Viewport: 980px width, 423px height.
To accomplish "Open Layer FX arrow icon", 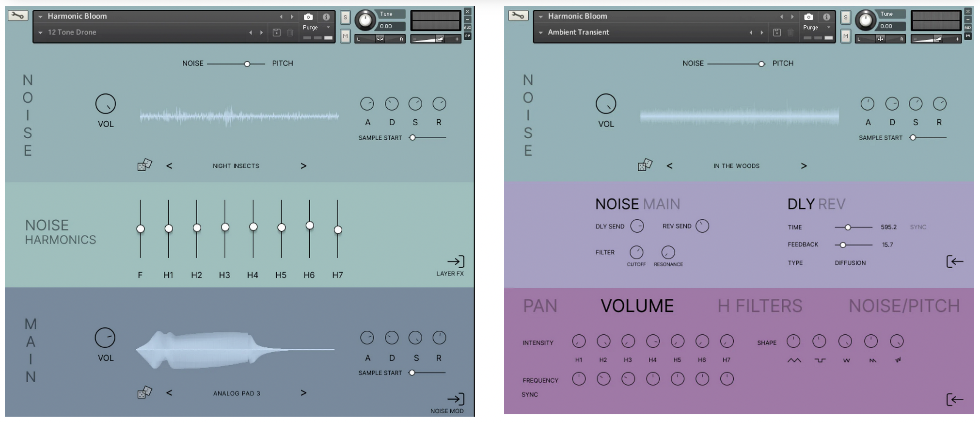I will click(x=456, y=262).
